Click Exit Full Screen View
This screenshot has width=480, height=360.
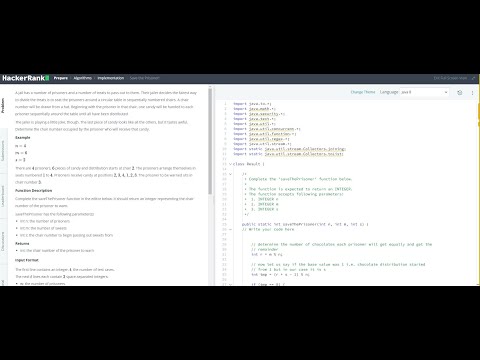(450, 78)
